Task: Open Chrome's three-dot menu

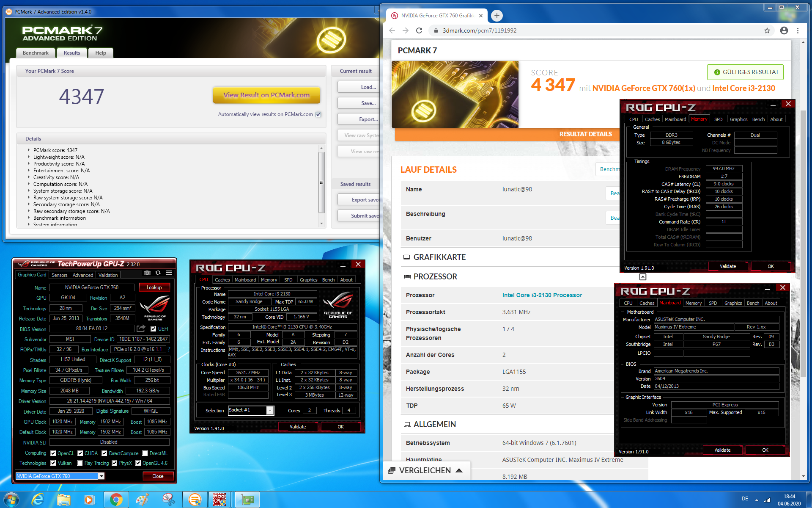Action: point(798,30)
